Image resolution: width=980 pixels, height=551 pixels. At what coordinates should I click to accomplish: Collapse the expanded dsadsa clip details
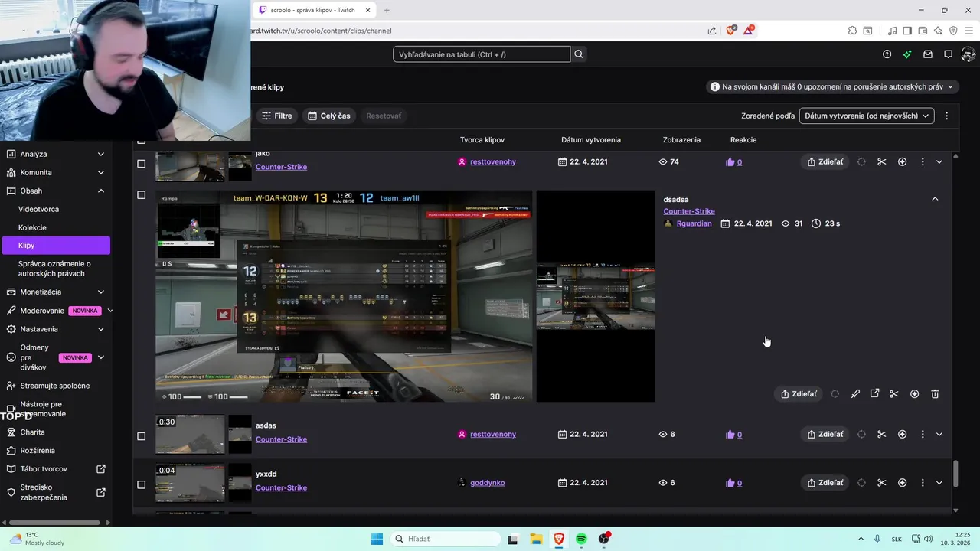point(935,199)
